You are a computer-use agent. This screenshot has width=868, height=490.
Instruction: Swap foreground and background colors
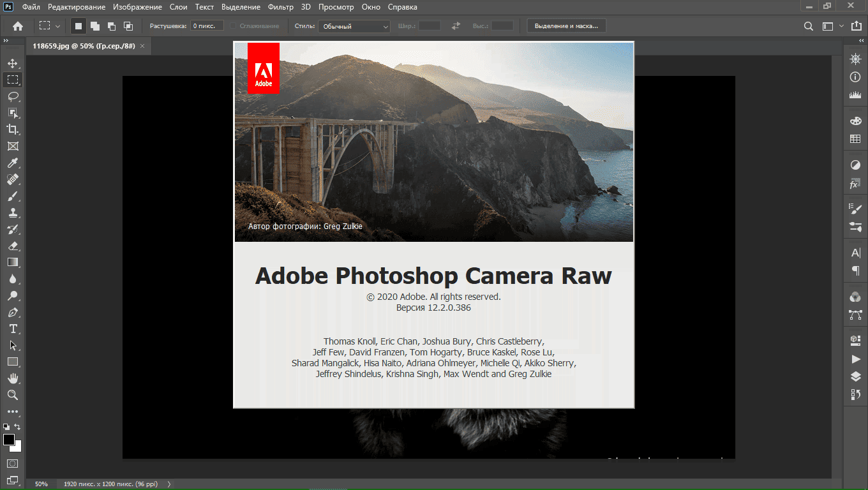click(x=18, y=427)
